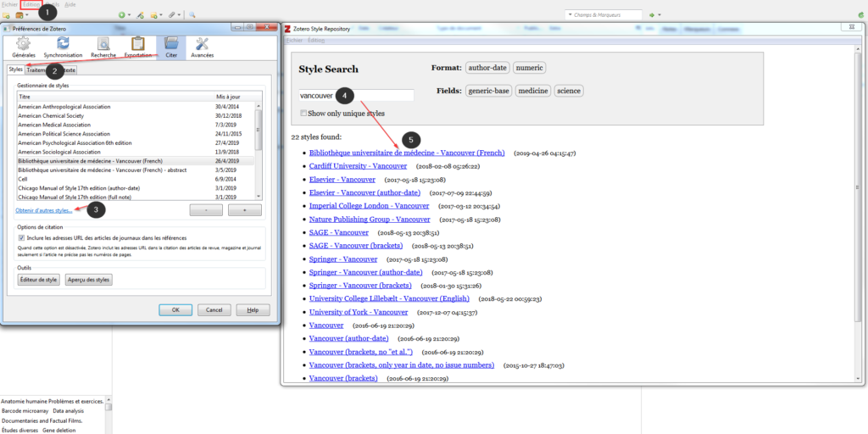Click the Obtenir d'autres styles link
868x434 pixels.
45,210
